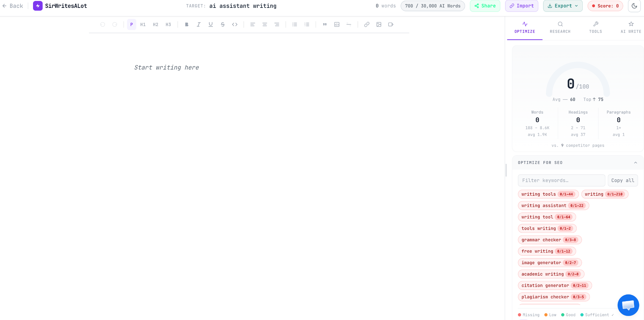644x320 pixels.
Task: Insert an image into the editor
Action: click(x=379, y=25)
